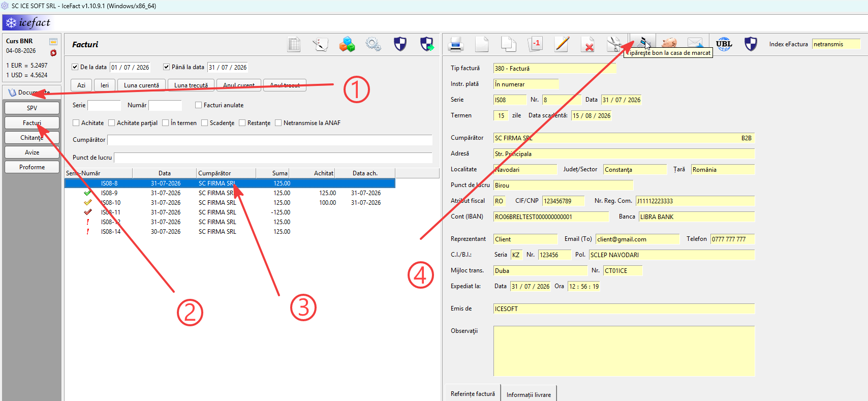Click the yellow check icon on row IS08-10

coord(87,203)
